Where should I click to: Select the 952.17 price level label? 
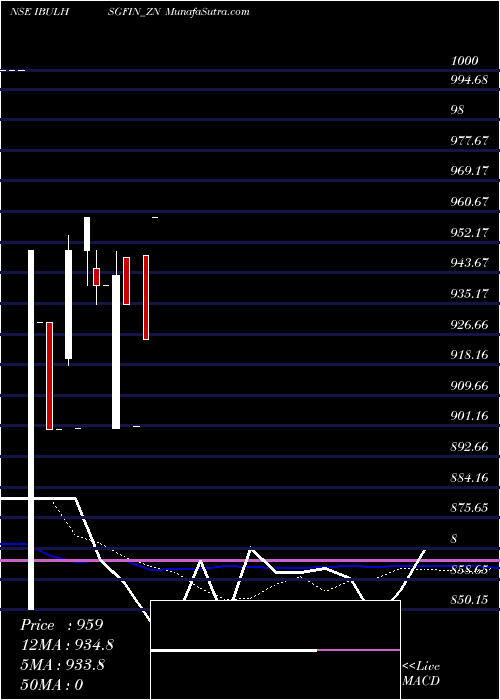click(x=469, y=232)
